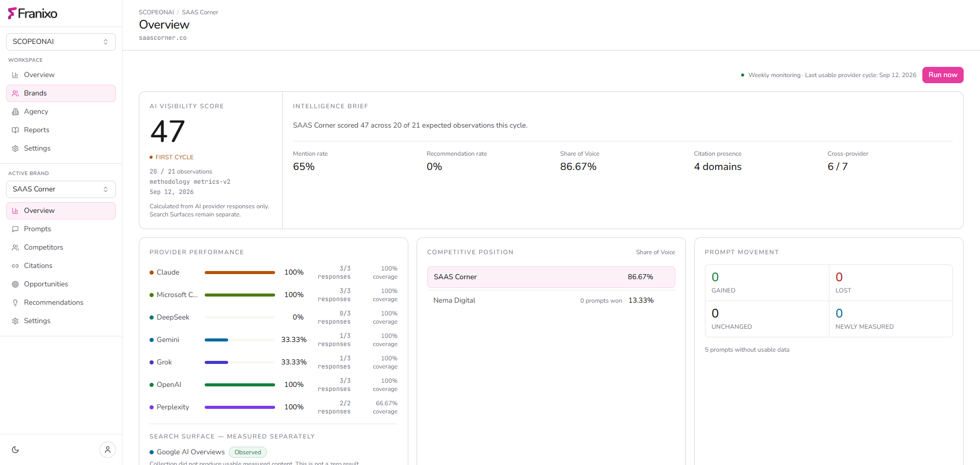Image resolution: width=980 pixels, height=465 pixels.
Task: Select the Nema Digital competitor row
Action: [x=551, y=301]
